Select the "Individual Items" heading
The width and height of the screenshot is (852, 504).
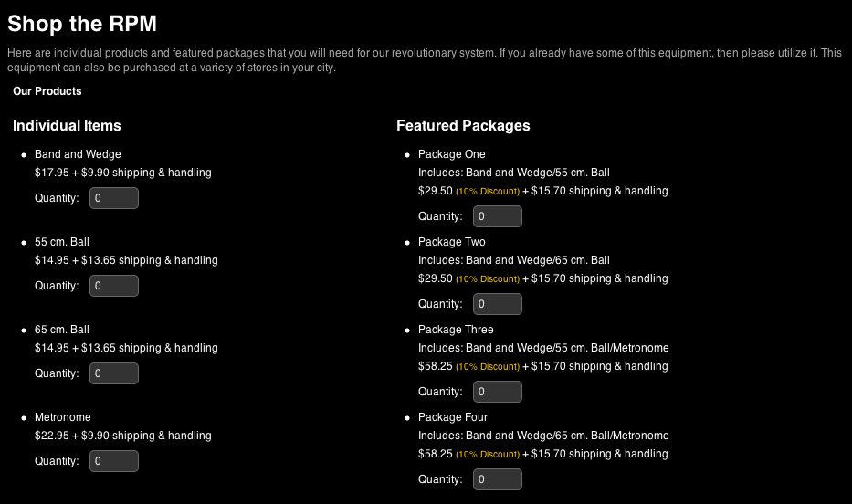[x=67, y=125]
